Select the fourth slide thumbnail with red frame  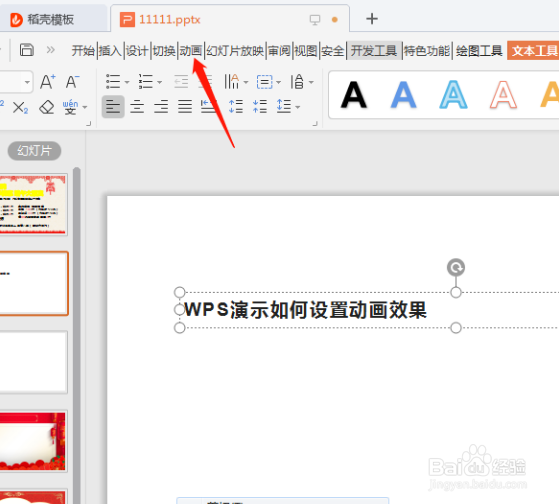(33, 441)
